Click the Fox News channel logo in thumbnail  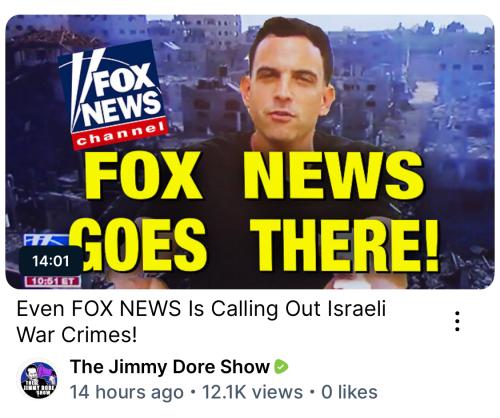point(113,95)
